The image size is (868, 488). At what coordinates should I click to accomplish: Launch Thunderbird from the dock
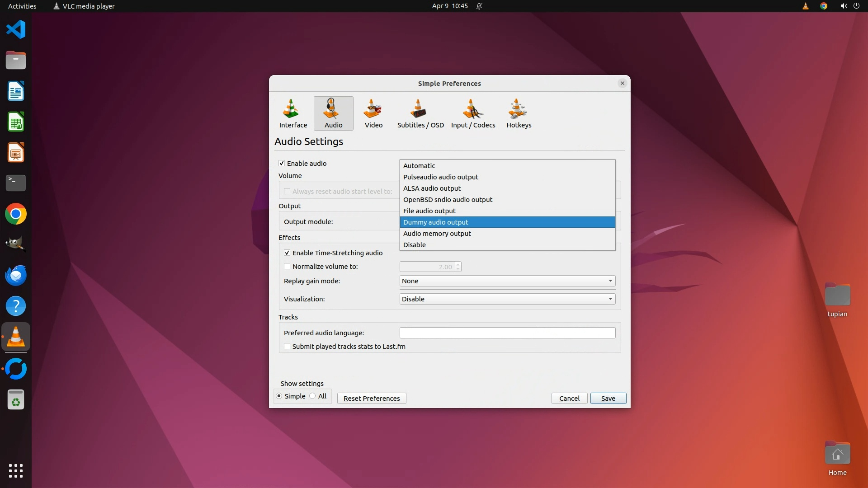pyautogui.click(x=16, y=275)
